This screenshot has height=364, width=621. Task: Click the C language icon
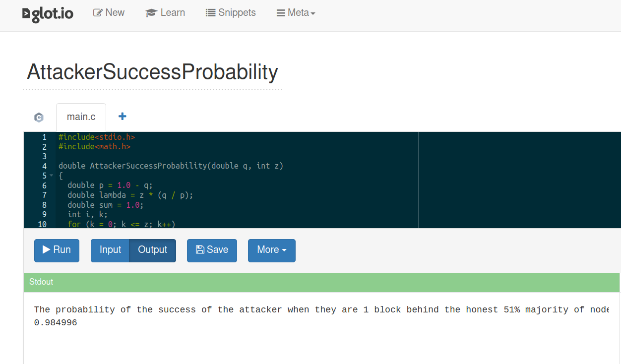(39, 118)
